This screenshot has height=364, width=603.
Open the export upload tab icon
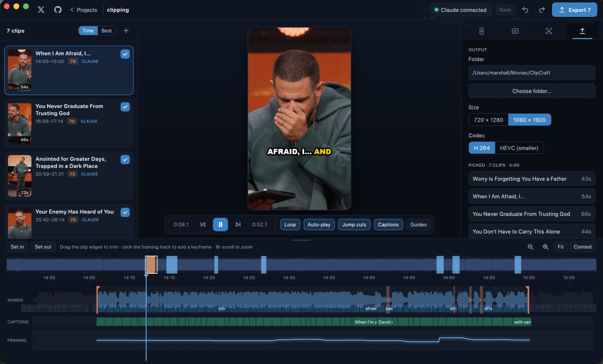tap(582, 31)
